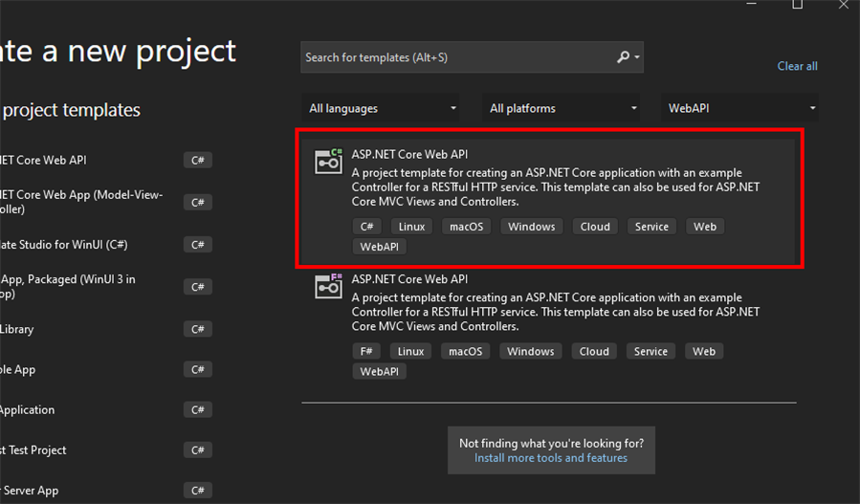Open the All platforms dropdown
The height and width of the screenshot is (504, 860).
(562, 109)
